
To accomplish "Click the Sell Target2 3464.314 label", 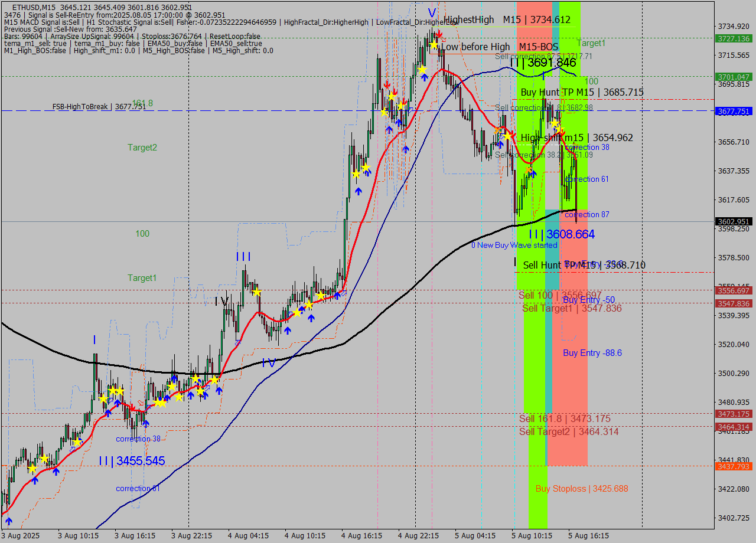I will click(x=569, y=432).
